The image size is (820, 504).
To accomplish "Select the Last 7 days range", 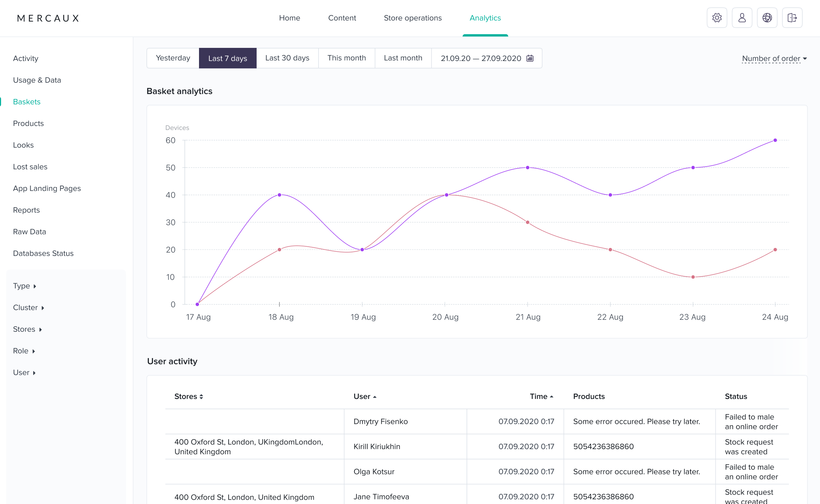I will click(228, 58).
